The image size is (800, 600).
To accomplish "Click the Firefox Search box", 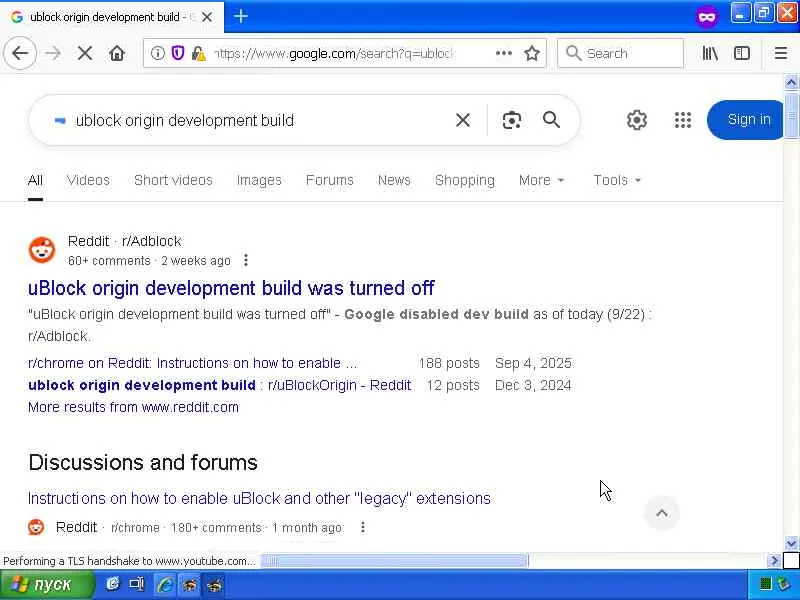I will click(620, 53).
